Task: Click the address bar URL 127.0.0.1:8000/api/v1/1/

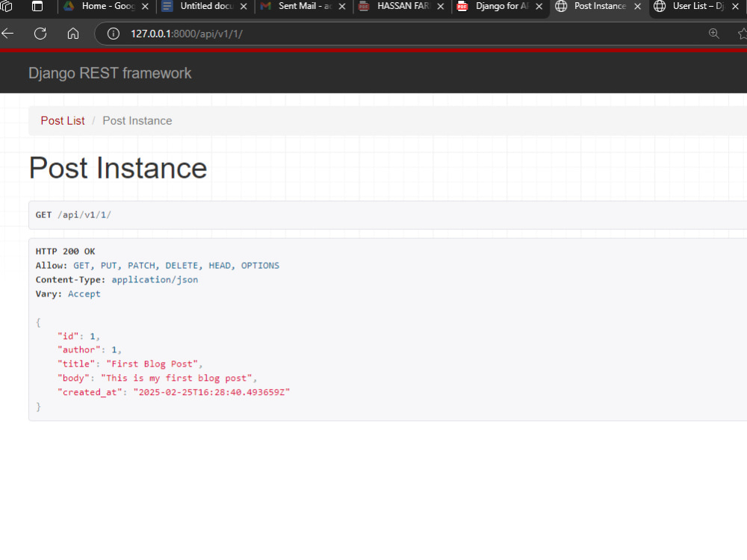Action: [187, 34]
